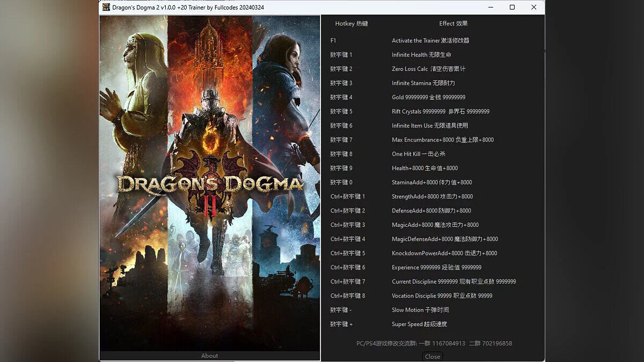Image resolution: width=644 pixels, height=362 pixels.
Task: Select 'DefenseAdd+8000' effect row
Action: tap(431, 211)
